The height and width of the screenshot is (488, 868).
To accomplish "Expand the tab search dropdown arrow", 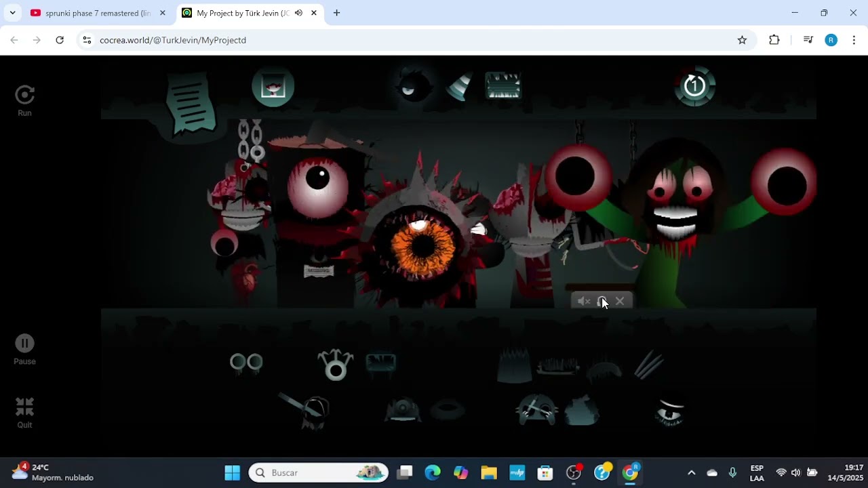I will (x=12, y=13).
